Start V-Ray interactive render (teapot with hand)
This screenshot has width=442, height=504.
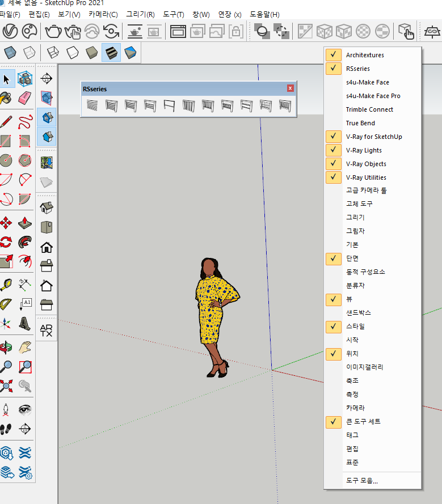[x=73, y=32]
